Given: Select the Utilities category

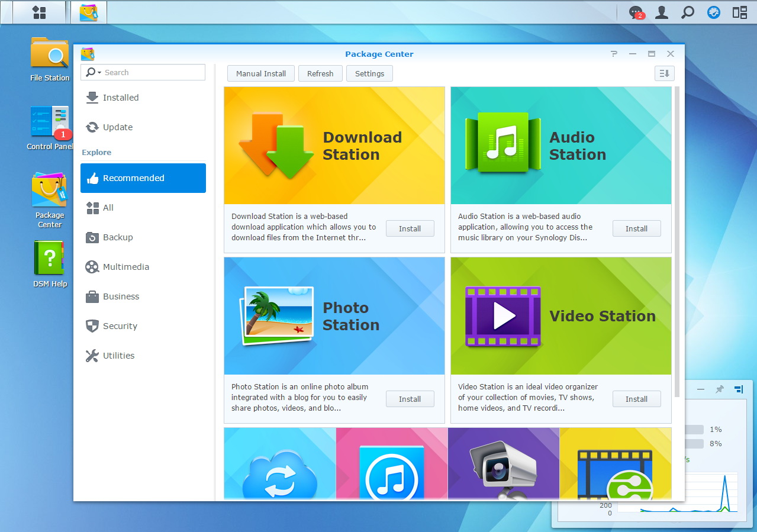Looking at the screenshot, I should [143, 356].
